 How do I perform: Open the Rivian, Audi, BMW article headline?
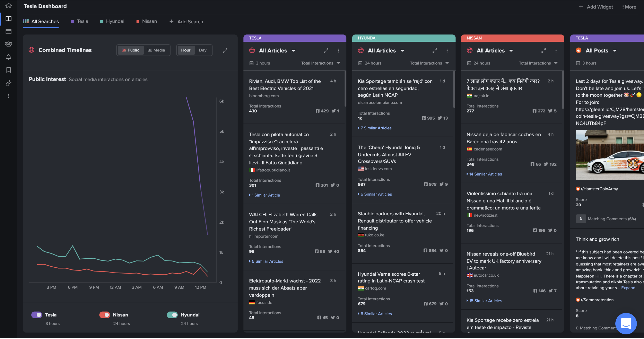coord(285,85)
